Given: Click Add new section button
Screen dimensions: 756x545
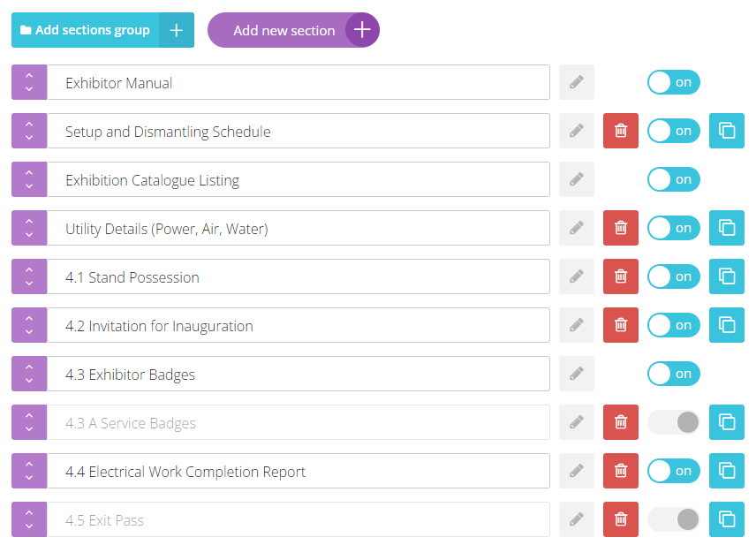Looking at the screenshot, I should (293, 30).
